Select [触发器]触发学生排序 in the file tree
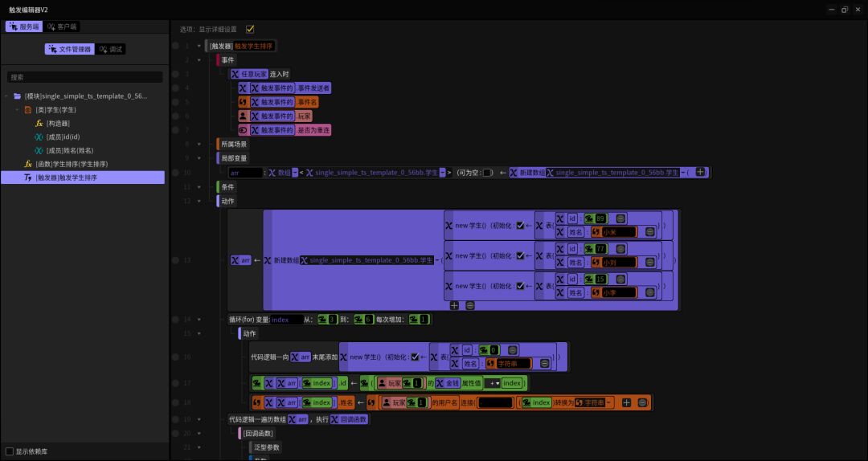Image resolution: width=868 pixels, height=461 pixels. [x=83, y=177]
